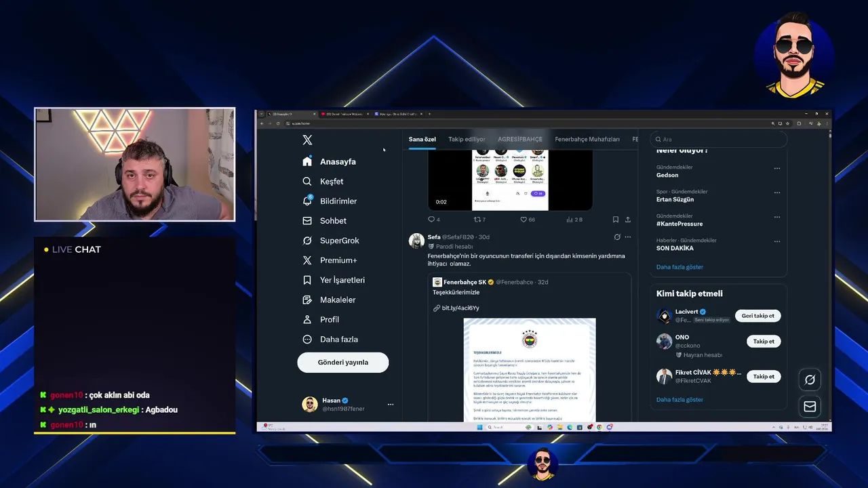868x488 pixels.
Task: Show more trends with Daha fazla göster
Action: pyautogui.click(x=679, y=267)
